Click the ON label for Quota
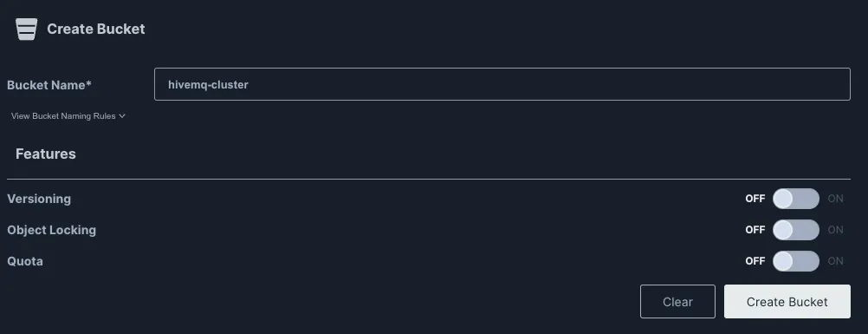 tap(835, 261)
